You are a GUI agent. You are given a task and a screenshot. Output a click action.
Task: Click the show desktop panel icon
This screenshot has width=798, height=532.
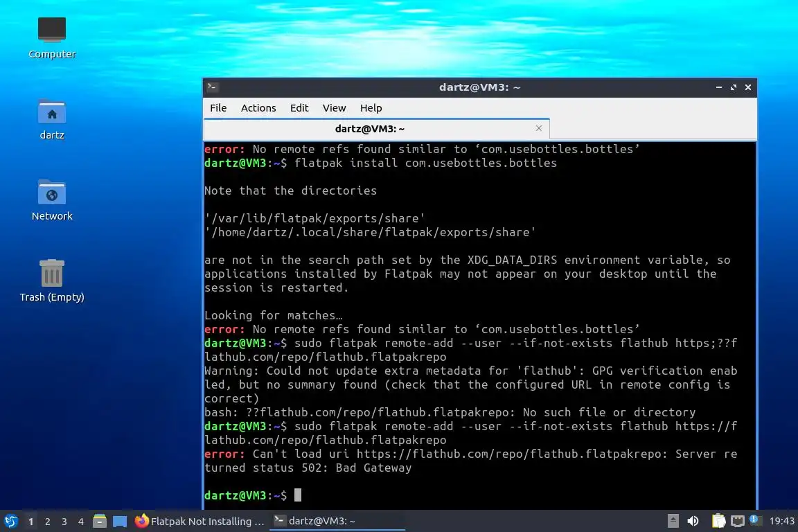coord(120,521)
